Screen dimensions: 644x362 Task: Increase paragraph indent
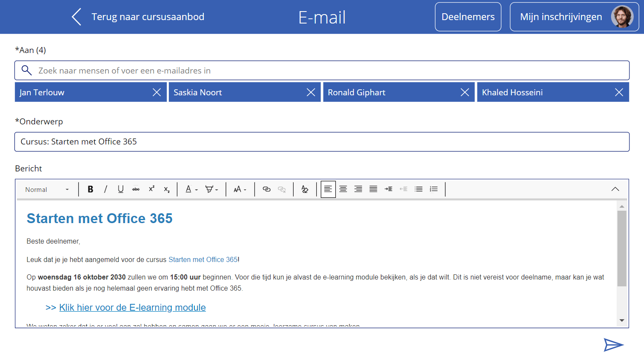point(388,189)
